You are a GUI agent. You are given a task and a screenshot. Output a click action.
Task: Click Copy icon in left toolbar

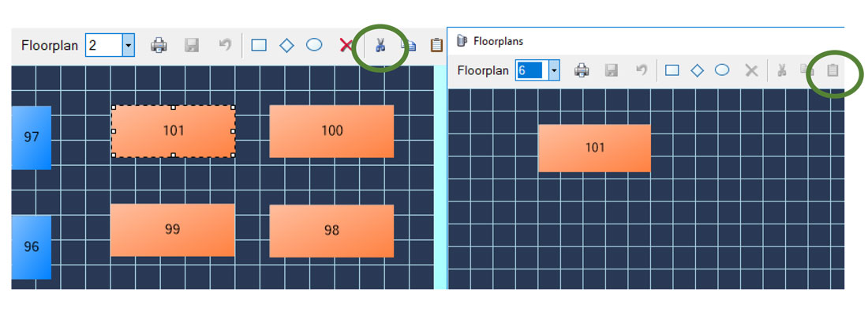coord(409,46)
